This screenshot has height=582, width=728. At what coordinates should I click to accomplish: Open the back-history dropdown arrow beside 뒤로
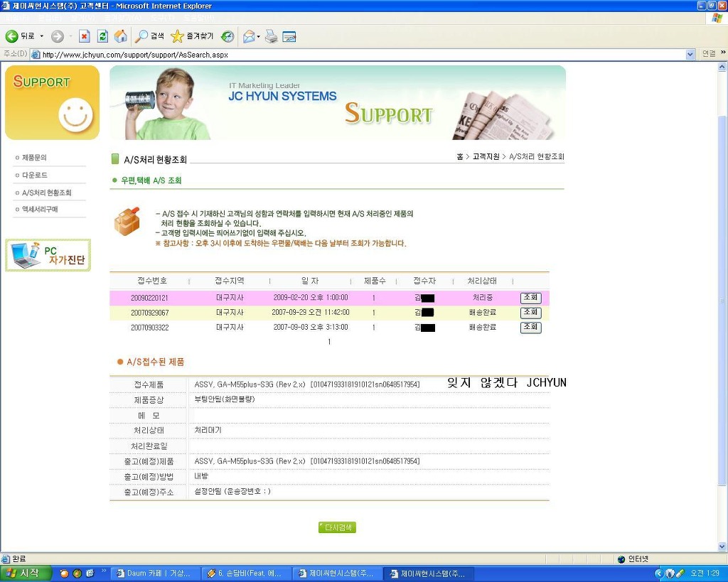coord(42,36)
